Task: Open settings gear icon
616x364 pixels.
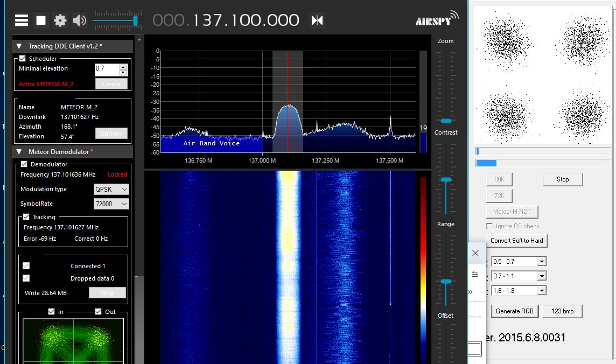Action: pos(60,20)
